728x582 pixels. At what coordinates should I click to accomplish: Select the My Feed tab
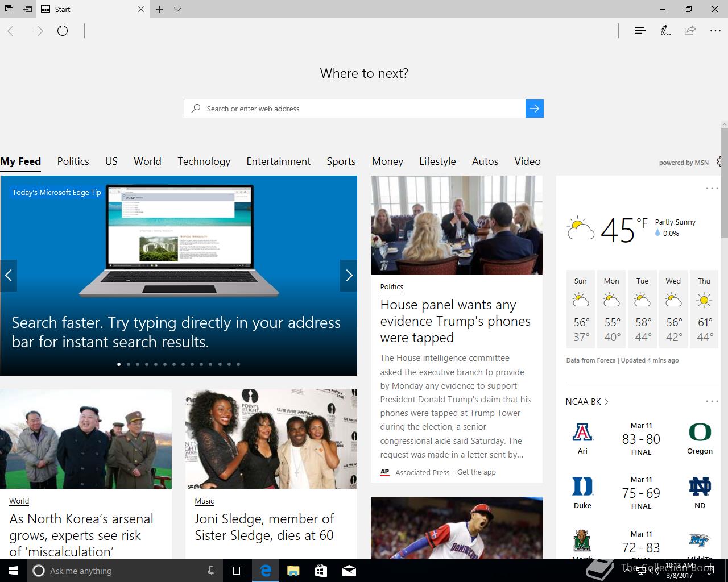pyautogui.click(x=20, y=161)
